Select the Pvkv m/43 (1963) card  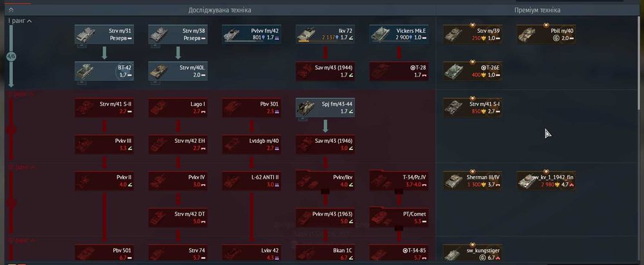pyautogui.click(x=325, y=217)
